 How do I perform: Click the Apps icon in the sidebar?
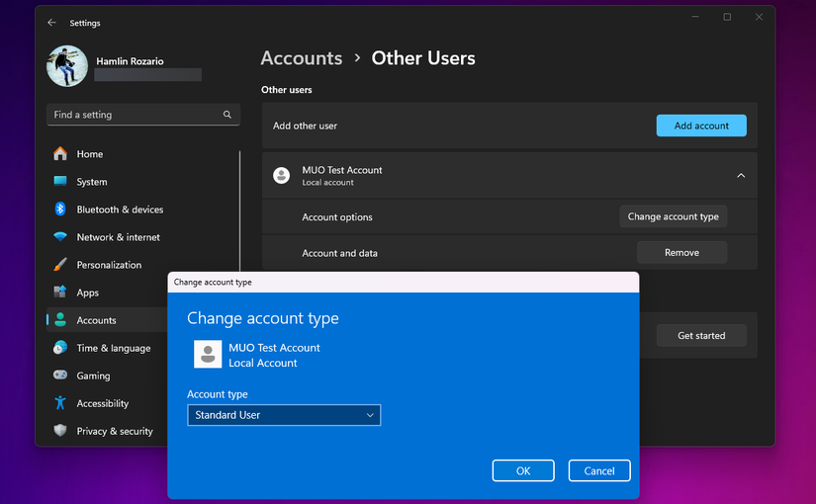(x=60, y=292)
